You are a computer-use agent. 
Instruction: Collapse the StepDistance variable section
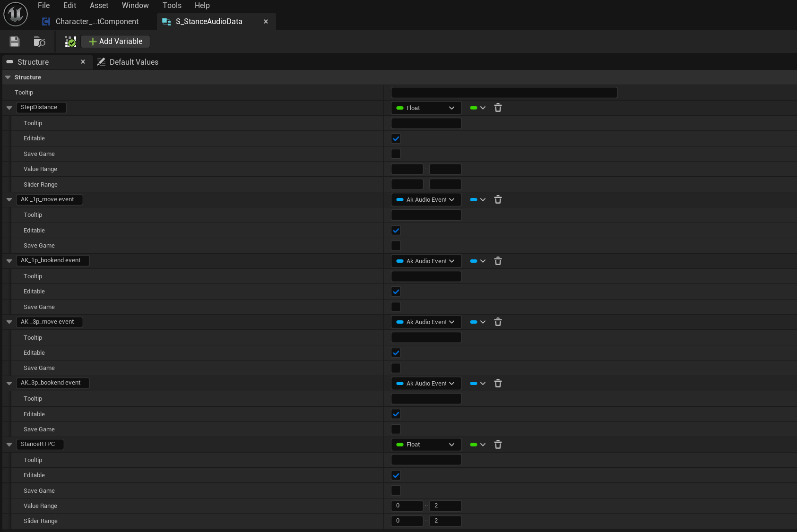coord(9,108)
